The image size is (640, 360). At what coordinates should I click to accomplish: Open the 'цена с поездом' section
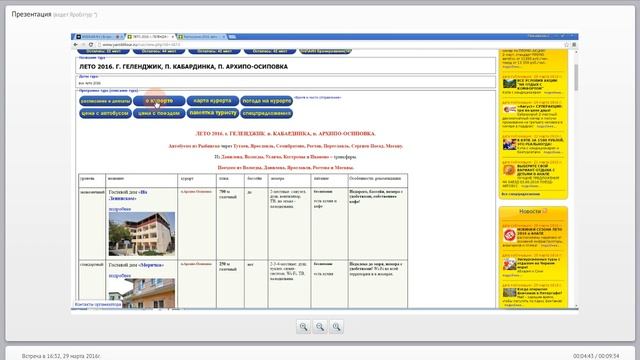pyautogui.click(x=159, y=113)
